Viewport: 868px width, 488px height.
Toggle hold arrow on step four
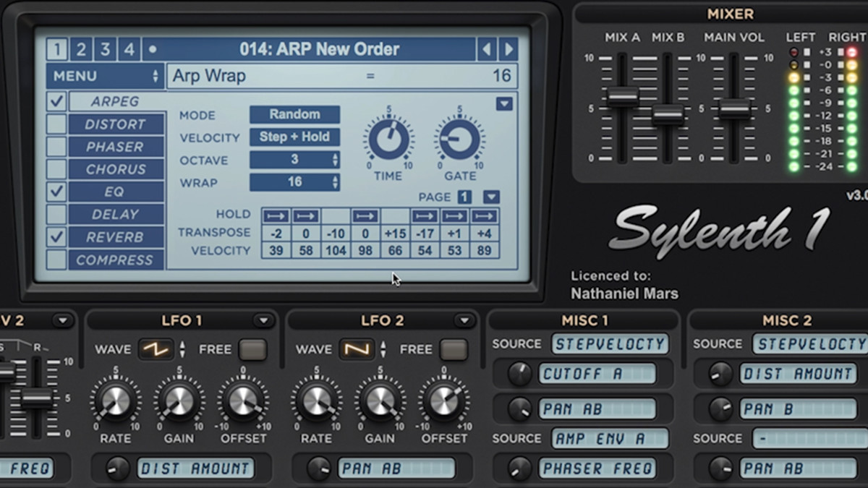365,215
